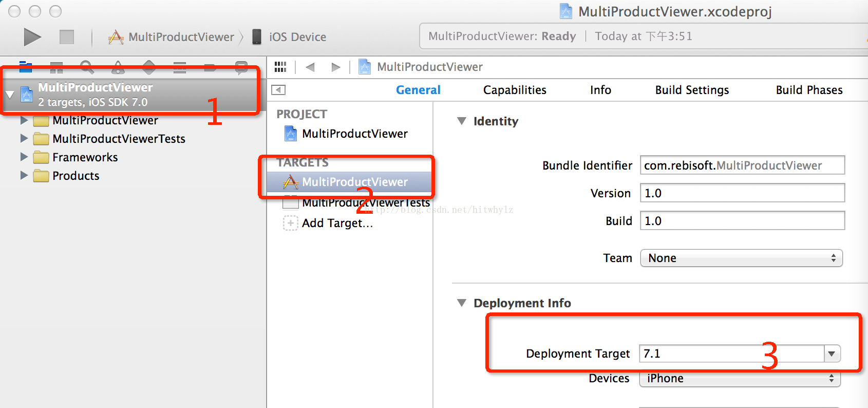Select the MultiProductViewer app target
This screenshot has height=408, width=868.
coord(349,182)
